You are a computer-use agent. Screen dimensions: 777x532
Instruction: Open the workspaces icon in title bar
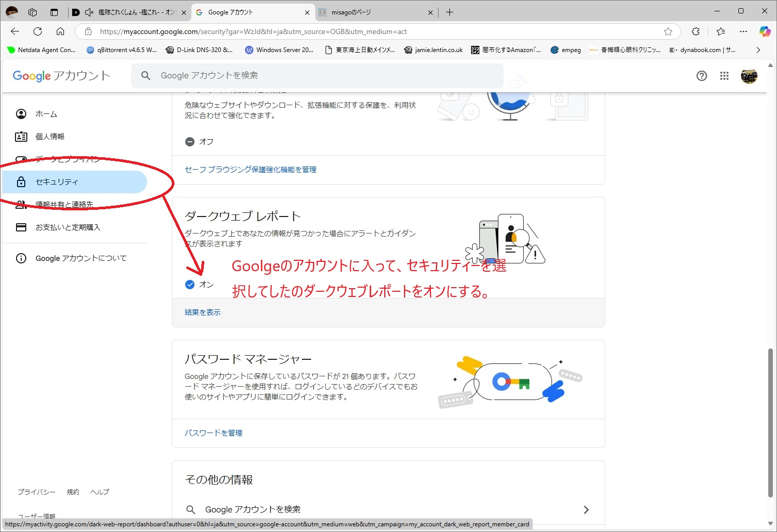coord(33,12)
